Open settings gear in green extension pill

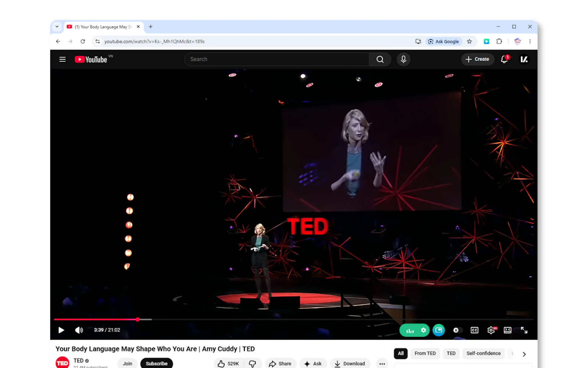[x=423, y=330]
